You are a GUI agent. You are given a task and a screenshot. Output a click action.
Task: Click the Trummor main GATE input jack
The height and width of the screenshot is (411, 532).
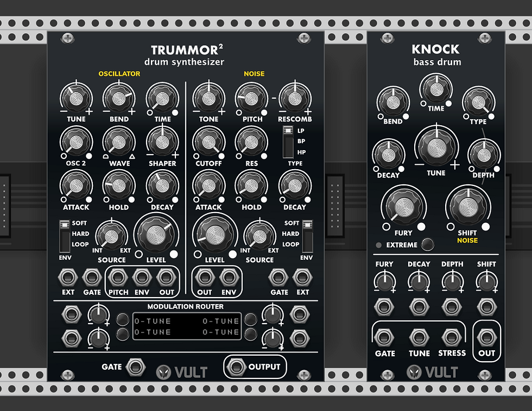(136, 367)
